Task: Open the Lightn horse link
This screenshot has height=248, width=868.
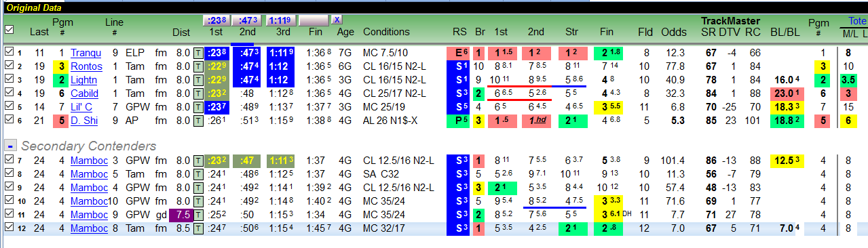Action: pyautogui.click(x=84, y=79)
